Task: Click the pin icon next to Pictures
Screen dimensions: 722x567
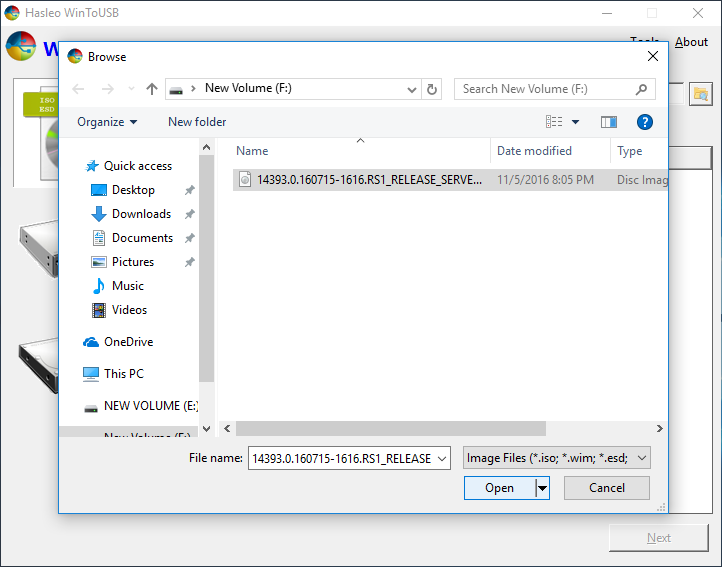Action: click(x=190, y=262)
